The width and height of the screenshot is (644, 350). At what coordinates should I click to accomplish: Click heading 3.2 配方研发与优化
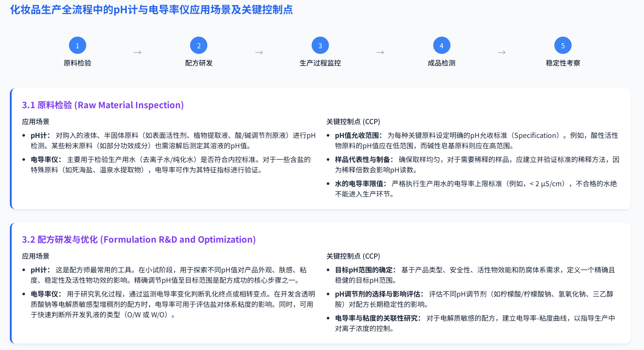pos(139,240)
